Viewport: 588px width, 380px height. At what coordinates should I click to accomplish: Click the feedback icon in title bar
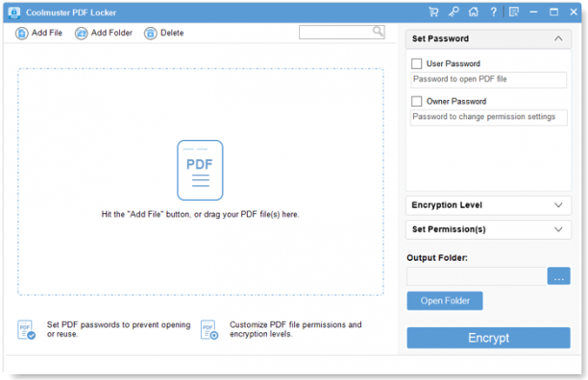pyautogui.click(x=514, y=12)
